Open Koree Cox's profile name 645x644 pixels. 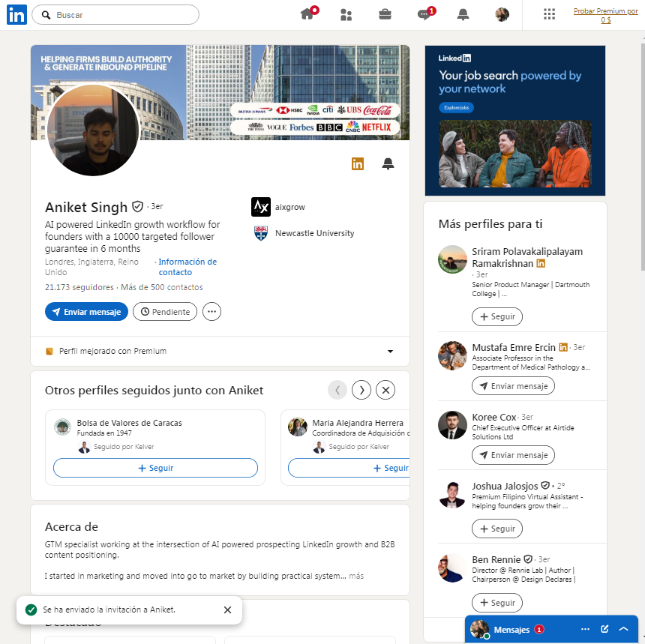pyautogui.click(x=493, y=417)
